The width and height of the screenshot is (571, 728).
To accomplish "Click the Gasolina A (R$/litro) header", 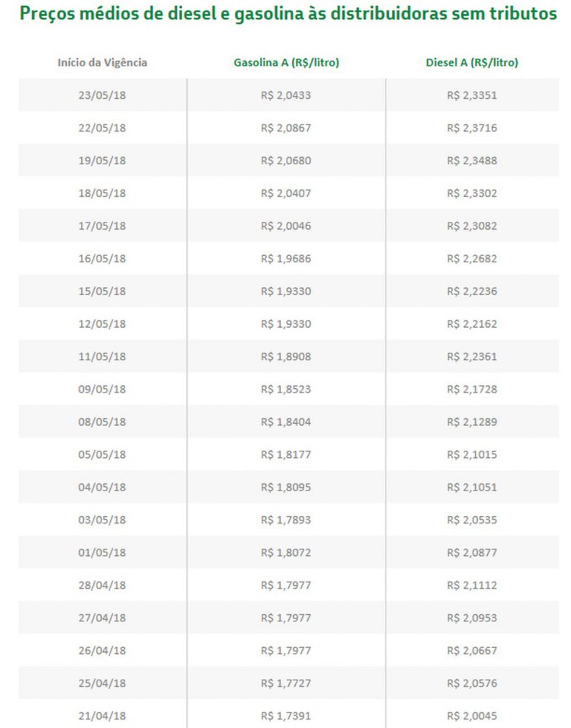I will coord(286,63).
